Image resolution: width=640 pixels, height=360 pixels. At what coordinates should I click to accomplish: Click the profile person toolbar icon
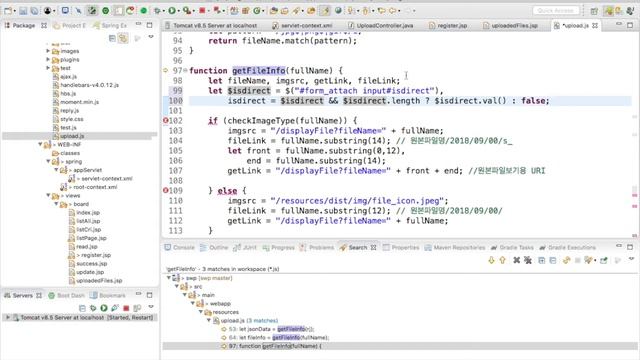pos(47,11)
